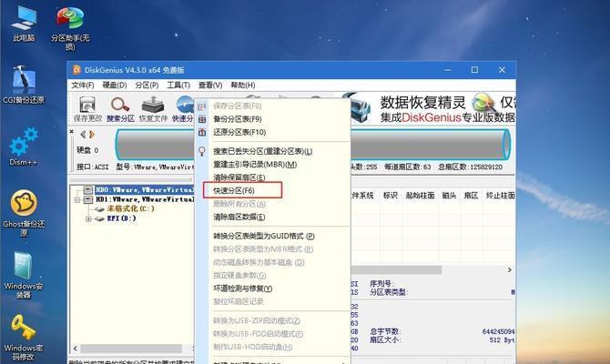Click the 数据恢复精灵 banner
Viewport: 610px width, 364px height.
(428, 109)
